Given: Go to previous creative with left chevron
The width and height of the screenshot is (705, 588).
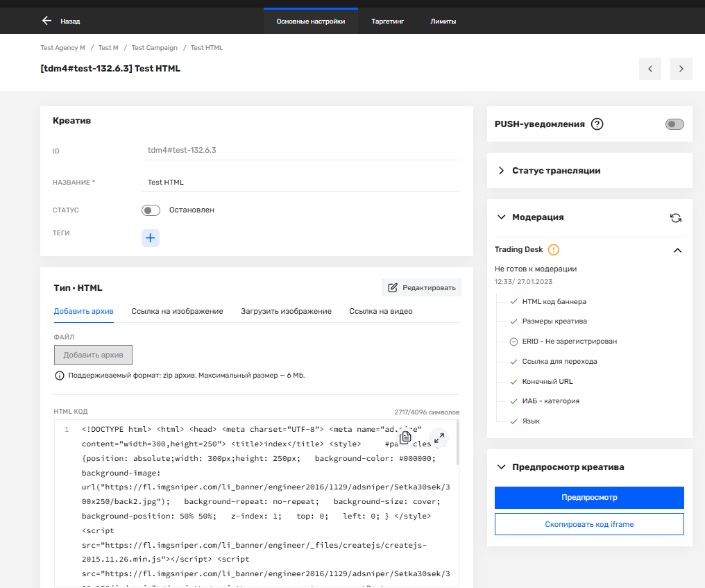Looking at the screenshot, I should (649, 69).
